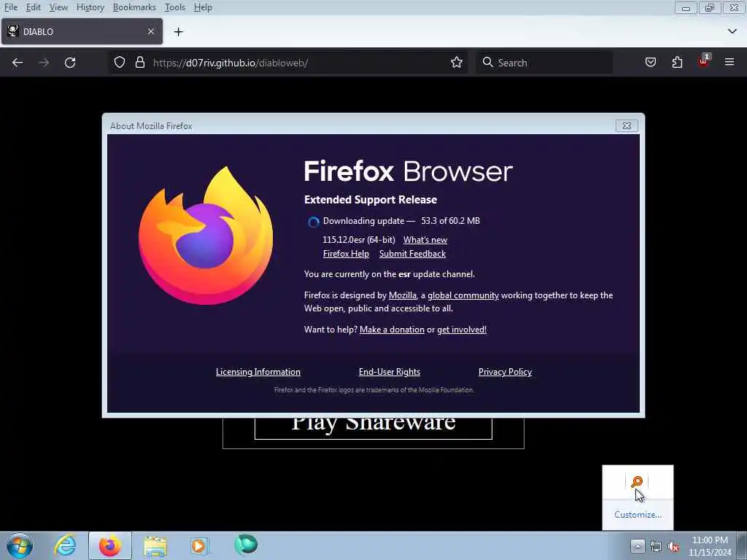Open the Firefox hamburger menu

point(729,63)
